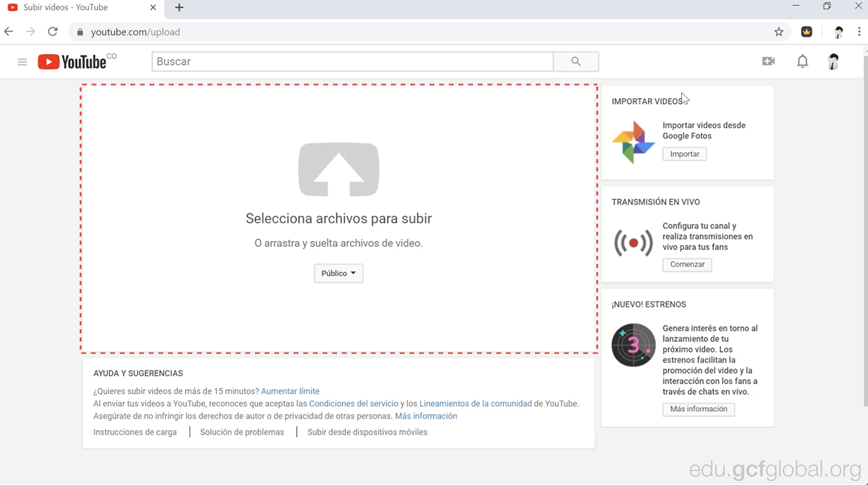Open the Condiciones del servicio link
868x485 pixels.
click(x=354, y=404)
